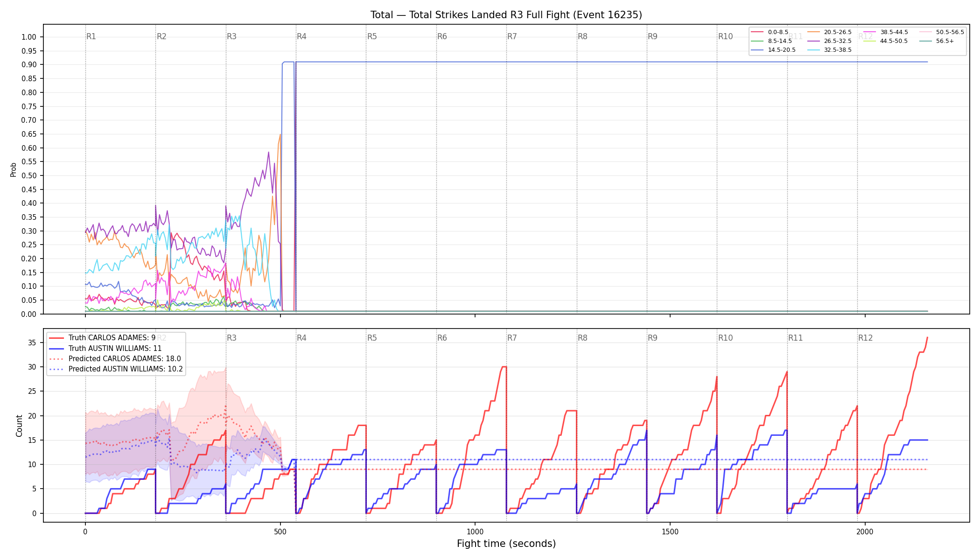
Task: Select the 50.5-56.5 legend label
Action: point(950,32)
